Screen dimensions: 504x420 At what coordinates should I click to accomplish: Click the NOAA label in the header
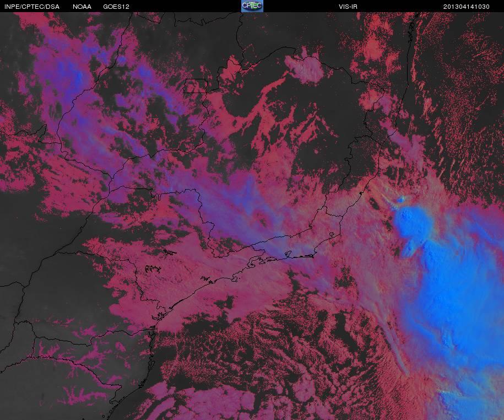click(82, 7)
